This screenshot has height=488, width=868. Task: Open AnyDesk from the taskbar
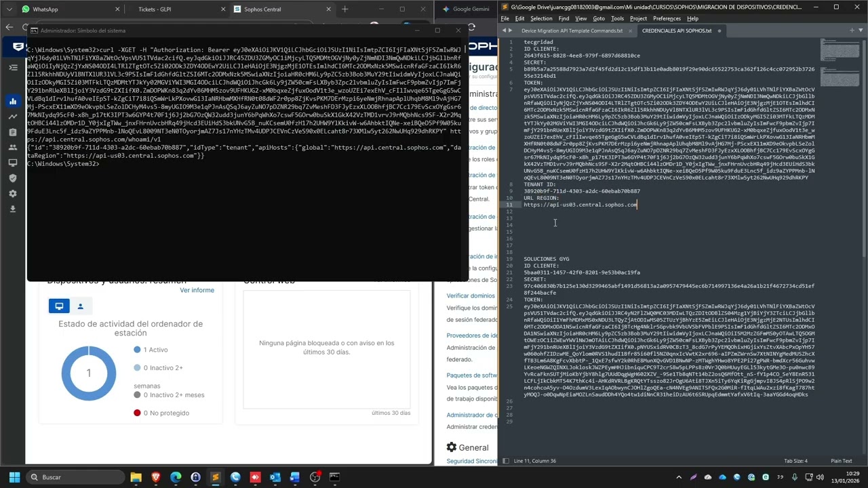point(255,477)
